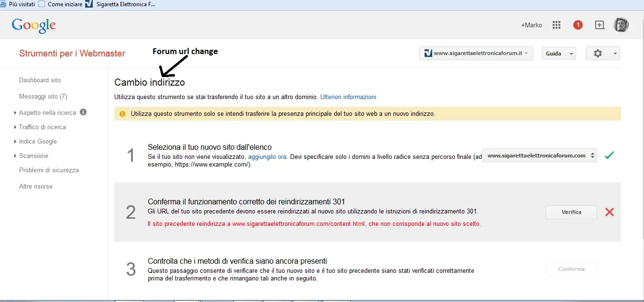Open Dashboard sito in sidebar
Image resolution: width=644 pixels, height=302 pixels.
(40, 80)
